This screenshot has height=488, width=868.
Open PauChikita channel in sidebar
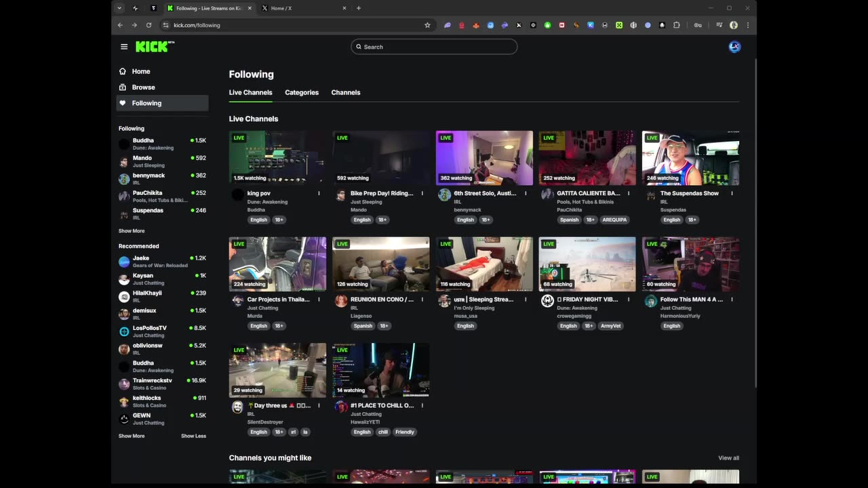click(x=162, y=196)
